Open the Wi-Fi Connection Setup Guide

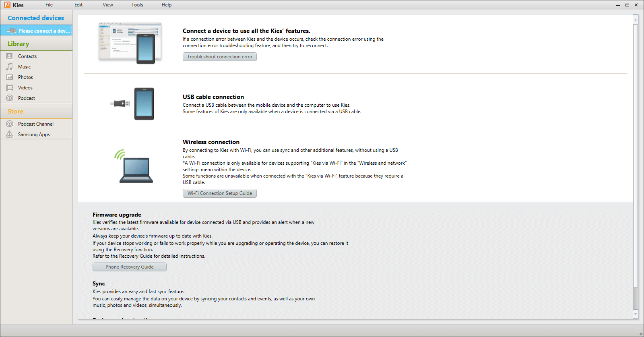[x=220, y=193]
